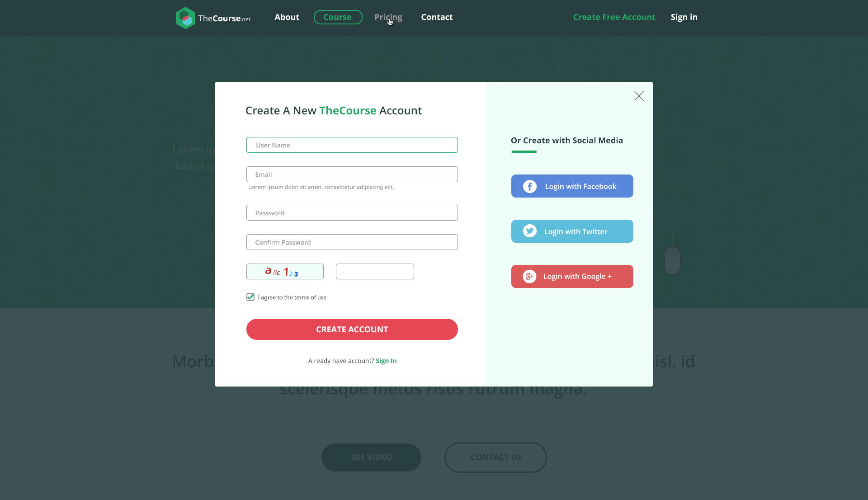The image size is (868, 500).
Task: Click Sign in in the header
Action: (684, 17)
